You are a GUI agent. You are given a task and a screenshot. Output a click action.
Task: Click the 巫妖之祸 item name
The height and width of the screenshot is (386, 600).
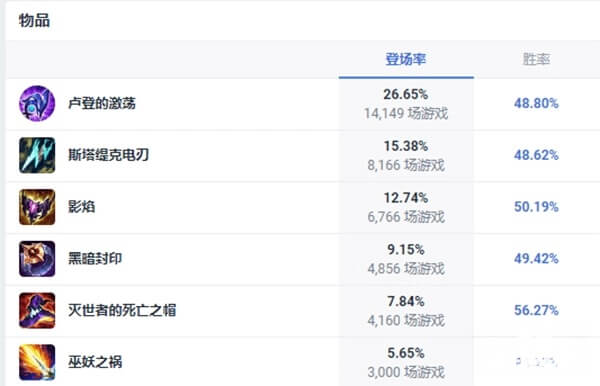tap(95, 362)
